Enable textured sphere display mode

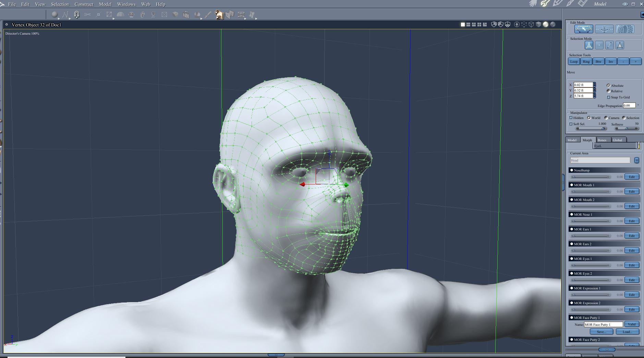click(553, 24)
